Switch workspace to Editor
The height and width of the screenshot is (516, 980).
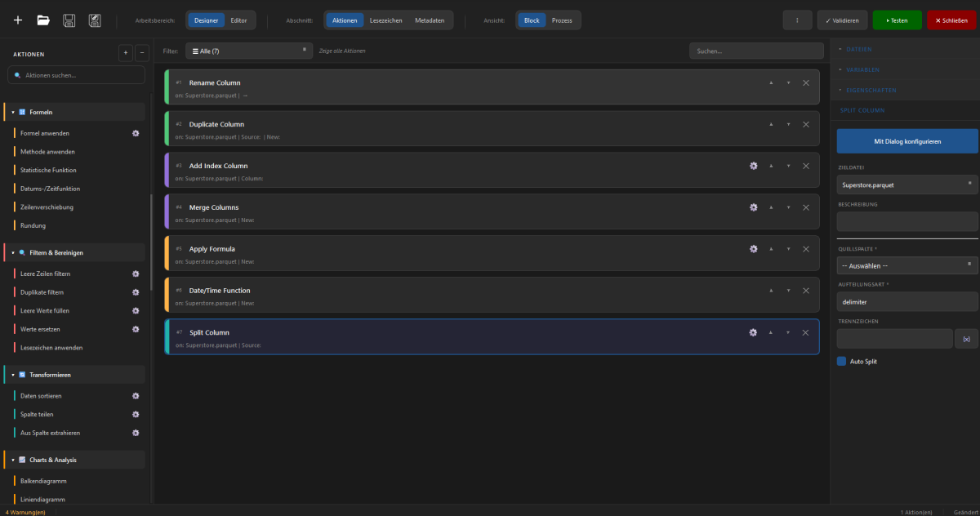point(238,20)
